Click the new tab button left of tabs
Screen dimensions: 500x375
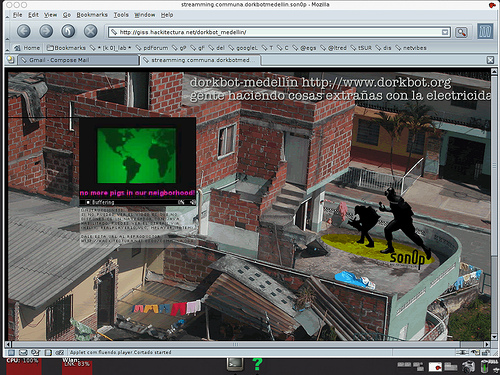click(10, 60)
